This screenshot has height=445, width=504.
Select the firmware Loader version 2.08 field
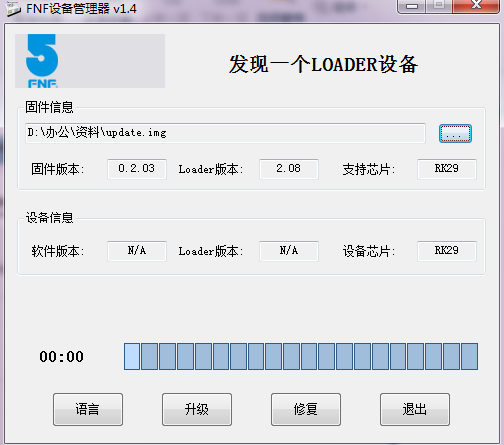tap(289, 169)
